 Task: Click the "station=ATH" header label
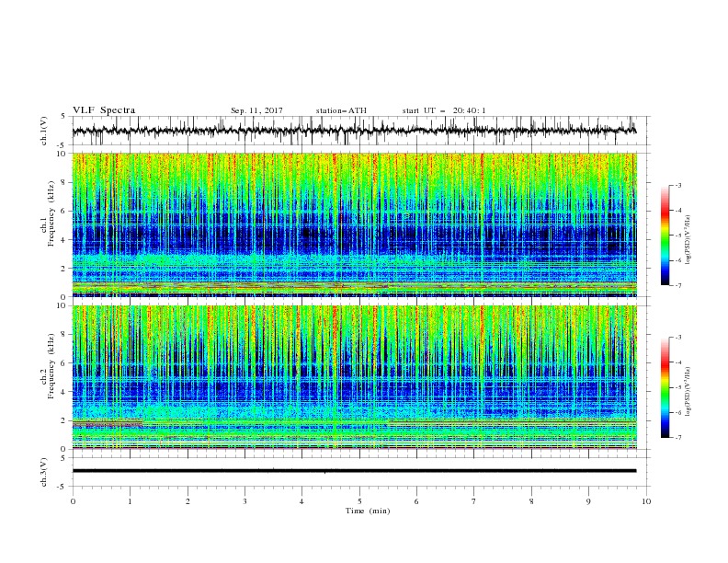(341, 110)
